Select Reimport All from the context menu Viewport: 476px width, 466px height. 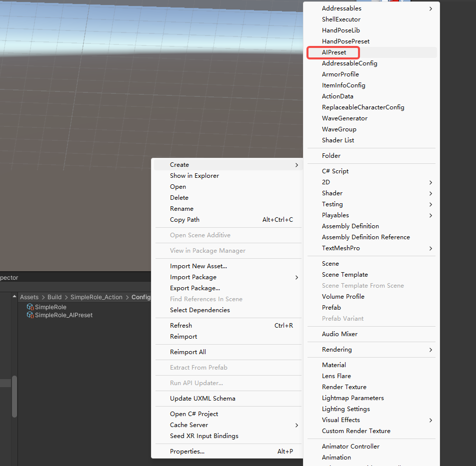click(x=187, y=352)
